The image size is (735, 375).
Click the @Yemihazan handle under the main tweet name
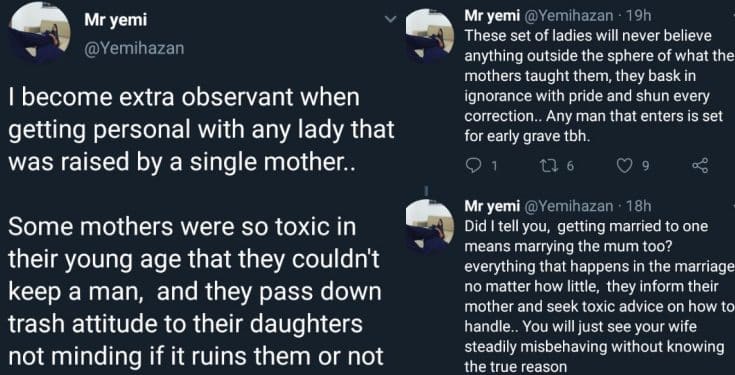tap(133, 48)
